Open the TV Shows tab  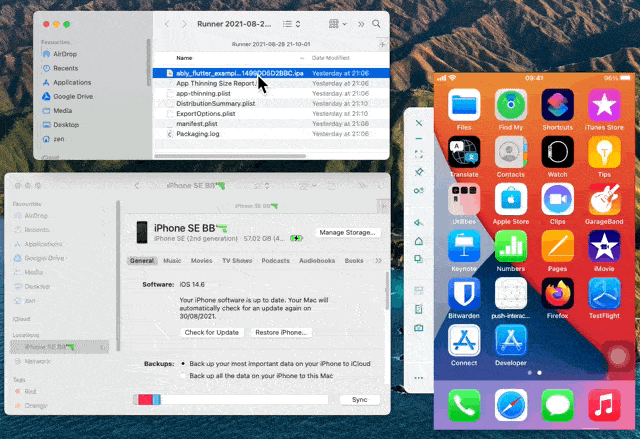pyautogui.click(x=237, y=260)
